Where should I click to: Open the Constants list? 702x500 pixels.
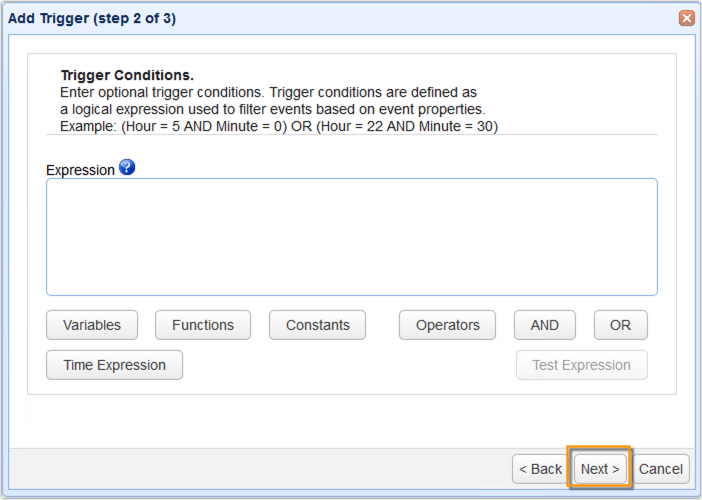point(317,325)
